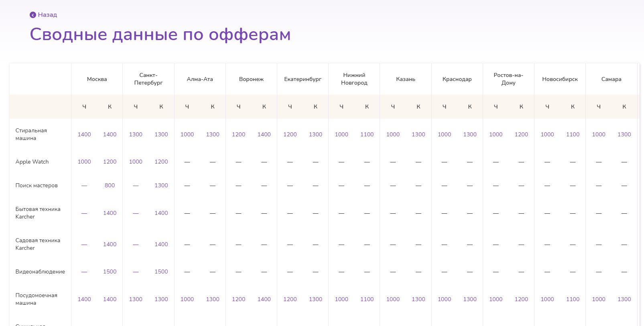This screenshot has height=326, width=644.
Task: Select the Воронеж column header
Action: tap(251, 79)
